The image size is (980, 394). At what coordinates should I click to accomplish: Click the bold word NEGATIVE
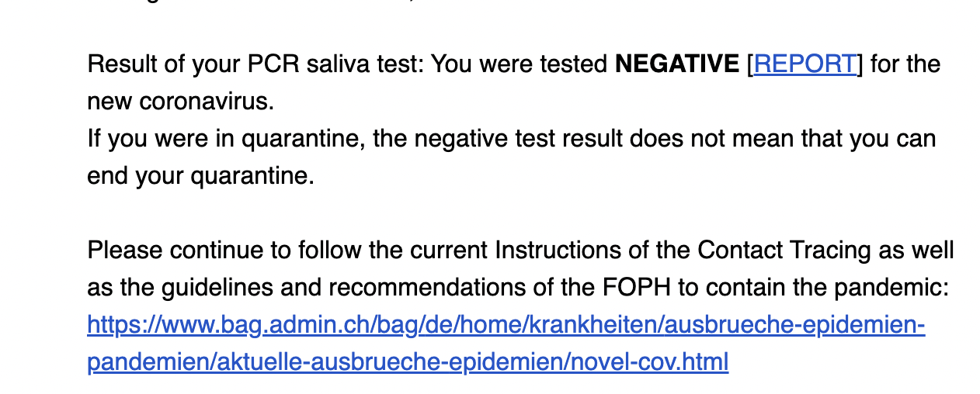[x=677, y=64]
